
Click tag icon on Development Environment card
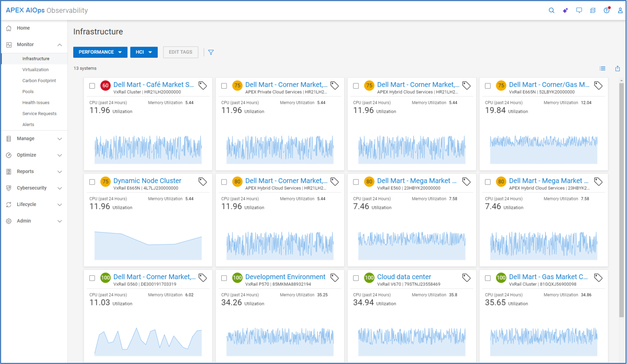[x=335, y=278]
